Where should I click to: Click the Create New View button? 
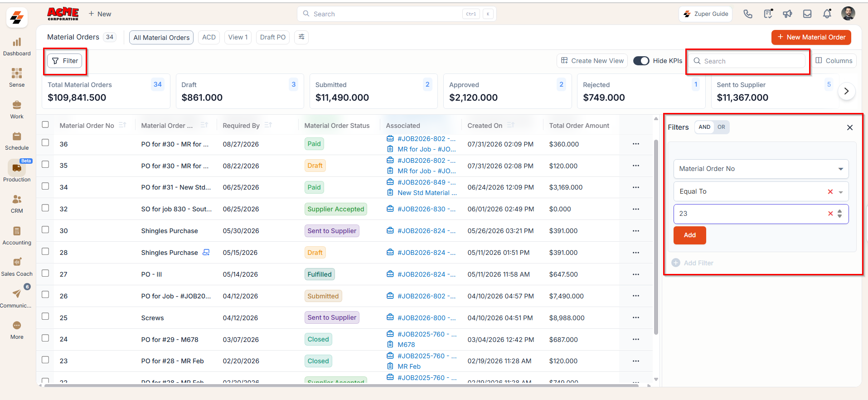[x=592, y=61]
